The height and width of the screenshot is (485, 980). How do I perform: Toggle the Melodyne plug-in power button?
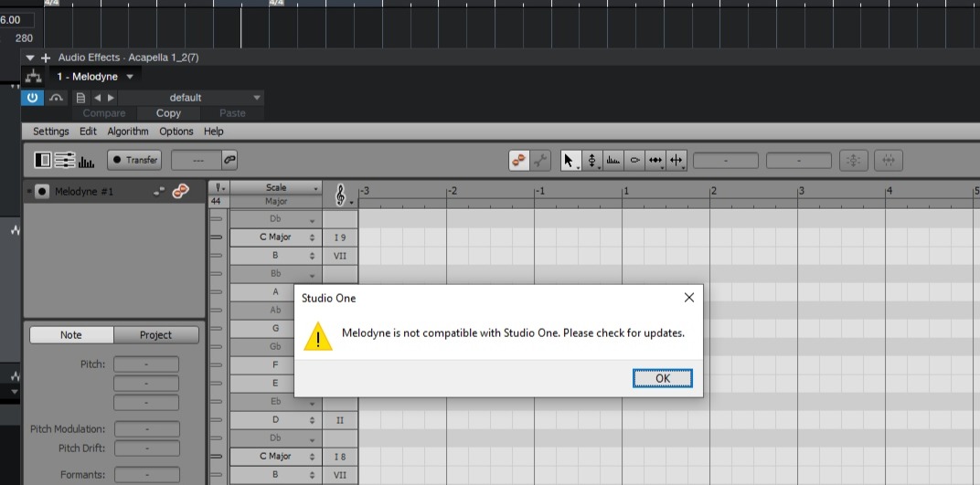33,98
